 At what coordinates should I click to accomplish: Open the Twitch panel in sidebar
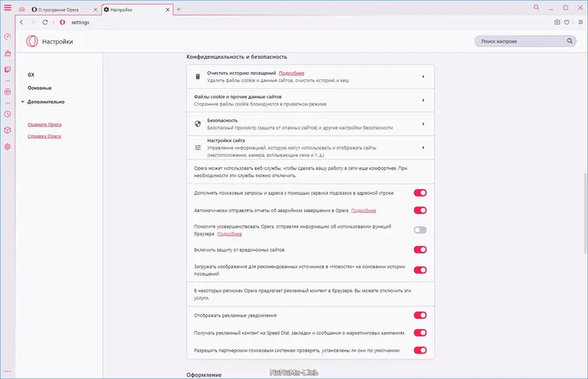pyautogui.click(x=7, y=69)
